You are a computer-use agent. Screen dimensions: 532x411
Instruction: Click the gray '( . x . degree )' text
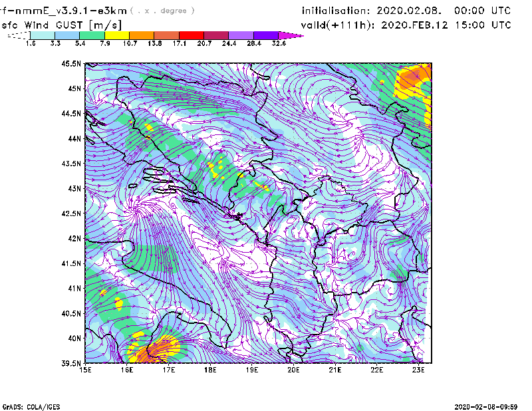tap(162, 11)
